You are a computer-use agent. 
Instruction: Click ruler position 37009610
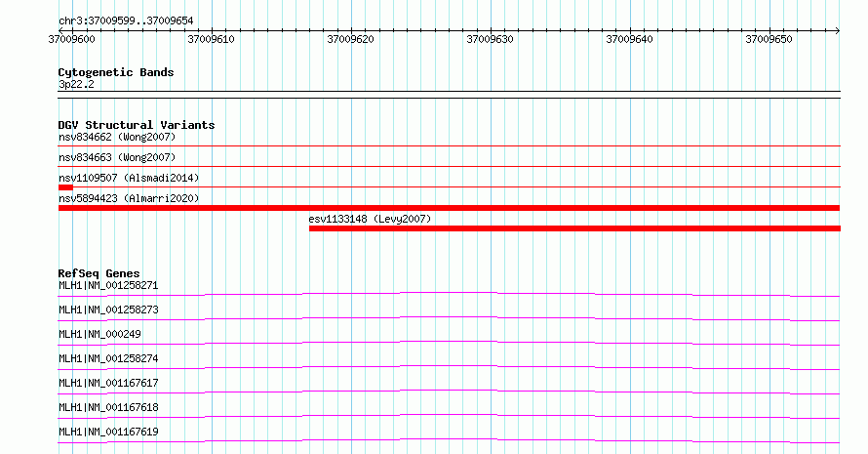(x=211, y=39)
